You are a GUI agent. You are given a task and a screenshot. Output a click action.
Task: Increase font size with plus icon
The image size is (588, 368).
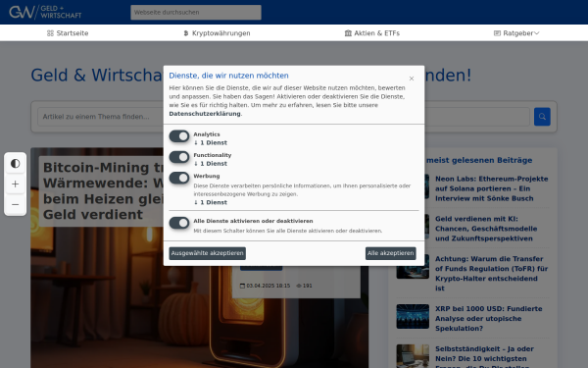16,184
